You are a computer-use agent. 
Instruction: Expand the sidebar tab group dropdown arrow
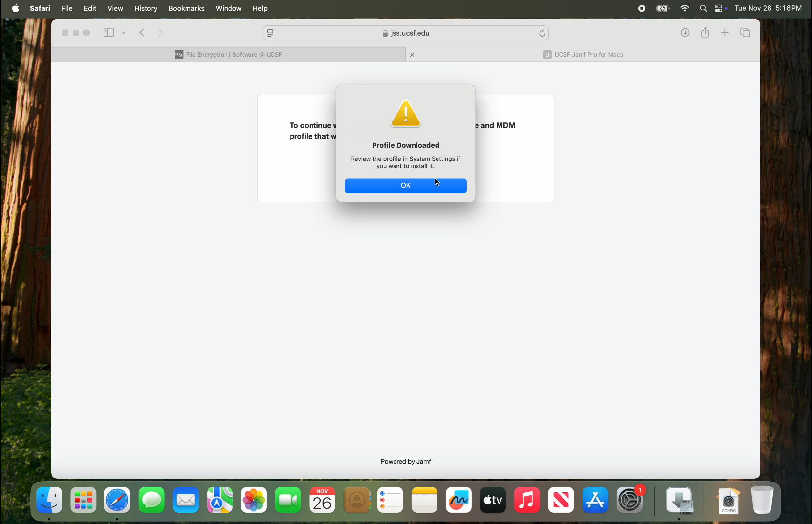click(124, 33)
